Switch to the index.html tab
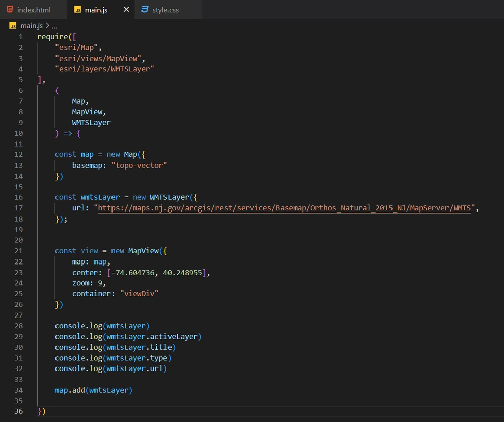Image resolution: width=504 pixels, height=422 pixels. click(x=33, y=10)
